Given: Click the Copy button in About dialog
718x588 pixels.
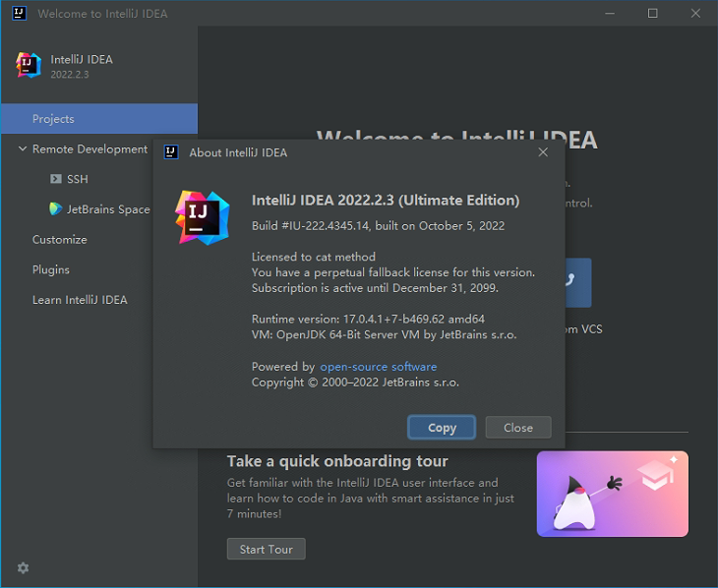Looking at the screenshot, I should coord(442,428).
